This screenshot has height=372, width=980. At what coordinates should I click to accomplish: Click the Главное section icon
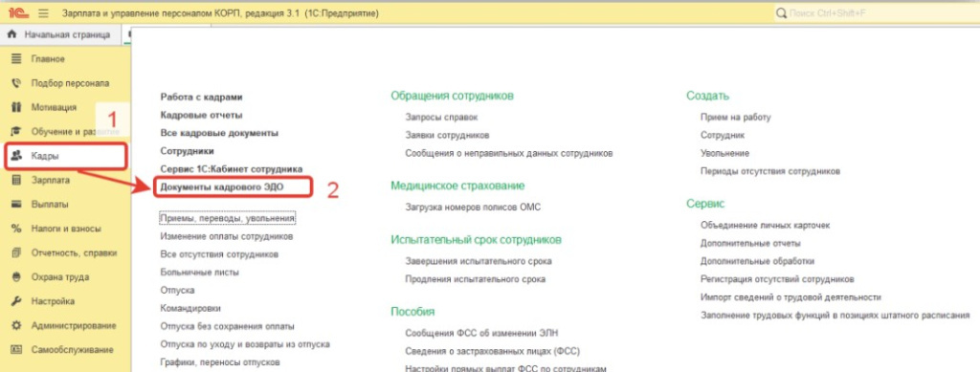tap(16, 58)
